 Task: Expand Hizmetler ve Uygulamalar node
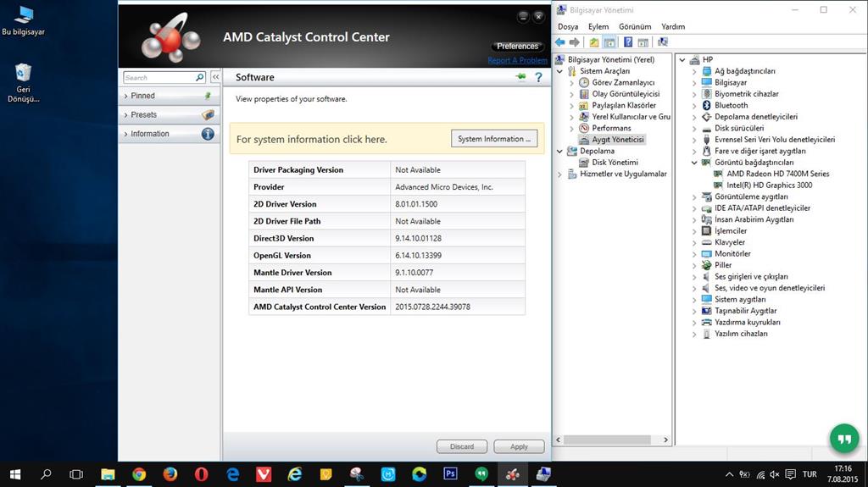point(559,174)
